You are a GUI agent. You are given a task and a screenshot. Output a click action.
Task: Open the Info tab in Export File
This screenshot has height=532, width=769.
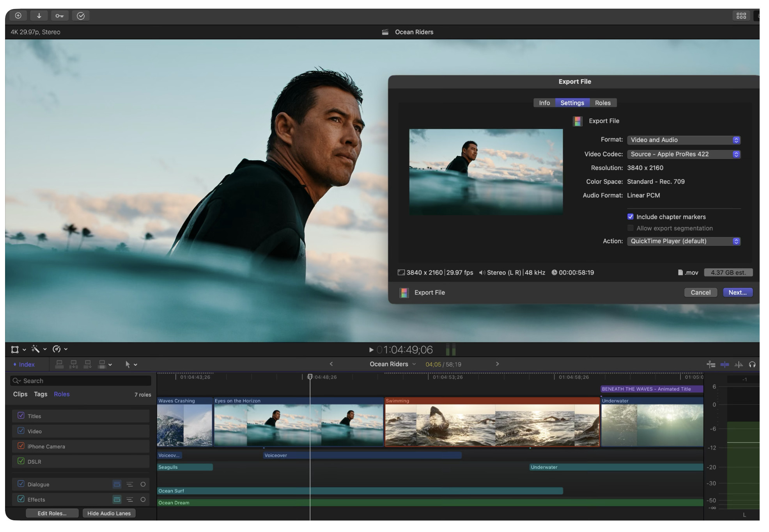coord(544,103)
